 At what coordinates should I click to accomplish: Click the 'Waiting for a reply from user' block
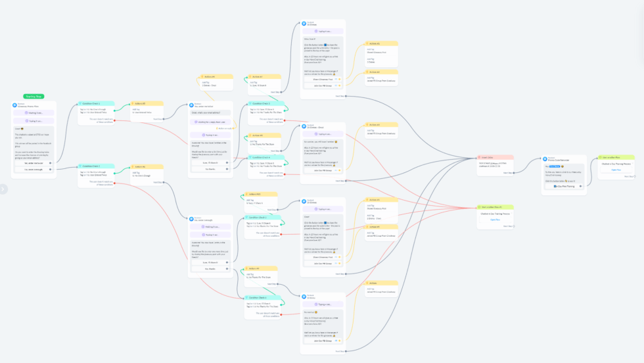click(210, 122)
